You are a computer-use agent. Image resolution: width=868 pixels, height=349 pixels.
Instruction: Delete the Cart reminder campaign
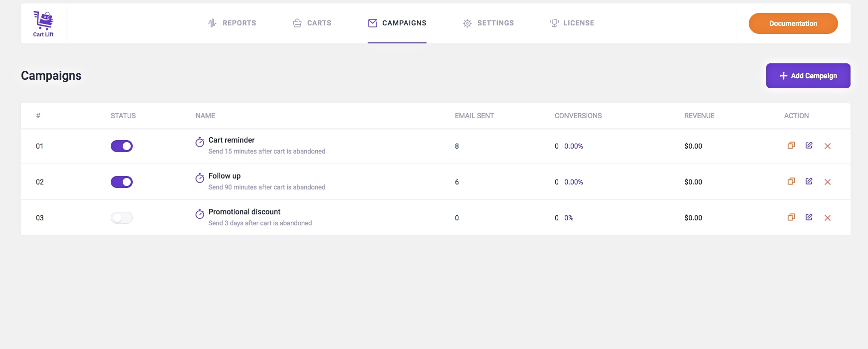(x=828, y=146)
